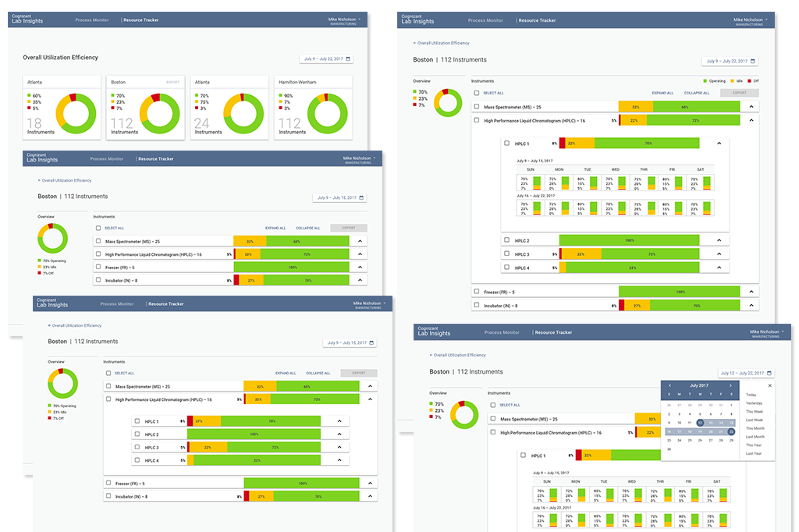Click EXPAND ALL in Boston July 9–22 view
The height and width of the screenshot is (532, 799).
[662, 94]
